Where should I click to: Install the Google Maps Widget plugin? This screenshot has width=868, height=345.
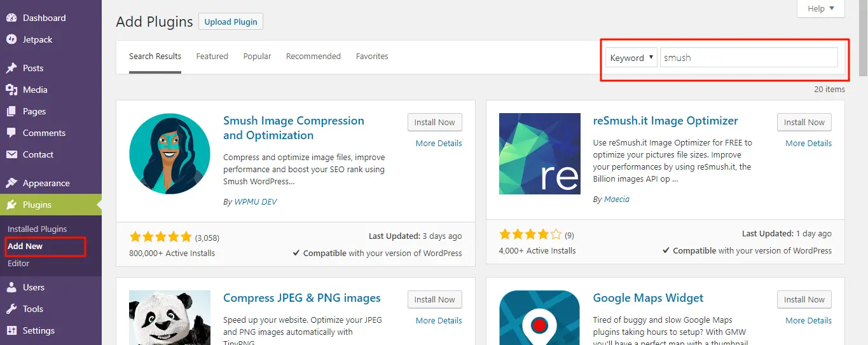coord(804,299)
